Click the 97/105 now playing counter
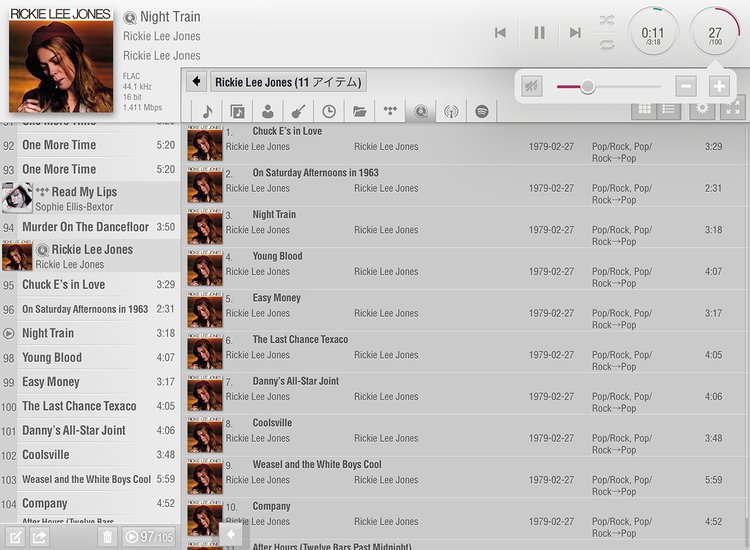 click(149, 537)
